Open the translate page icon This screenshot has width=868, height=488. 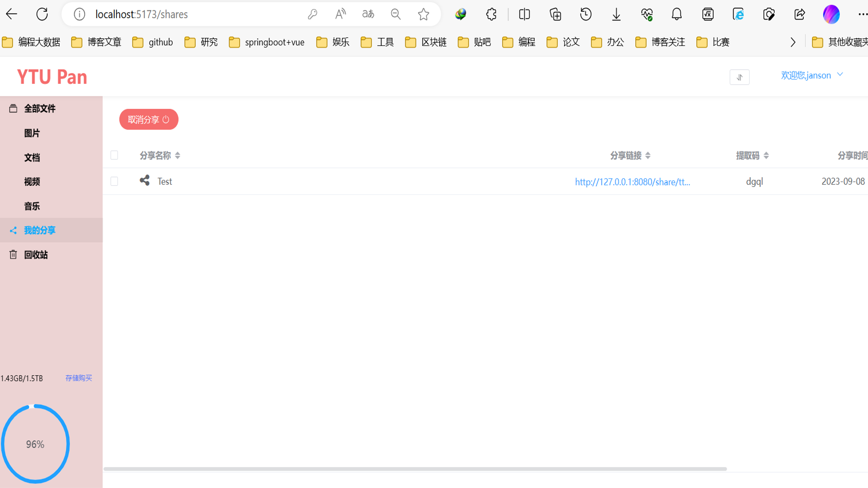[368, 14]
